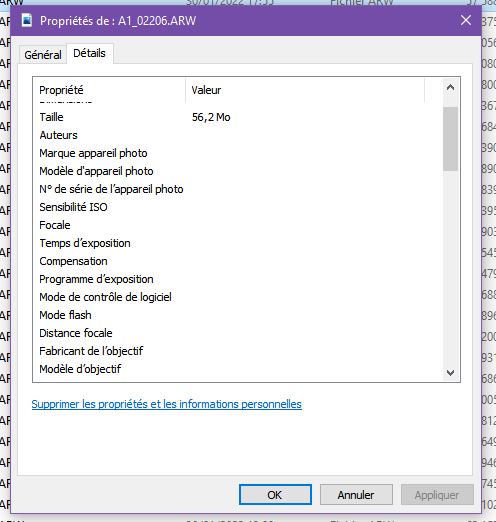496x522 pixels.
Task: Click the Appliquer button
Action: [x=437, y=495]
